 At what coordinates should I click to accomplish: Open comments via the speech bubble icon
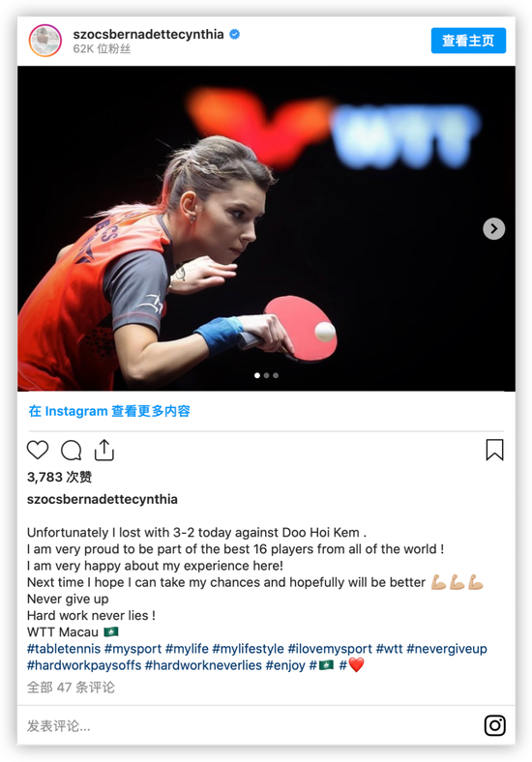pos(71,450)
